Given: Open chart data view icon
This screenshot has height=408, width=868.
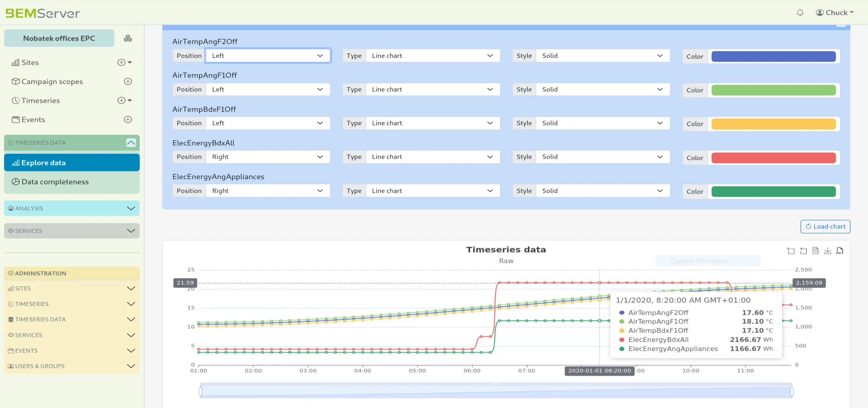Looking at the screenshot, I should coord(816,251).
